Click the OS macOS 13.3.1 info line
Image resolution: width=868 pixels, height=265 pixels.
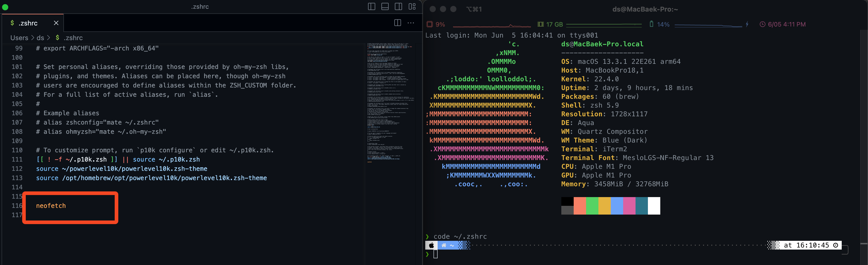621,61
